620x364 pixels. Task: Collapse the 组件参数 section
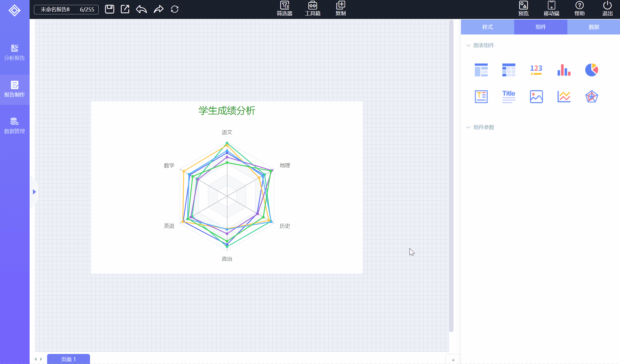[x=468, y=127]
